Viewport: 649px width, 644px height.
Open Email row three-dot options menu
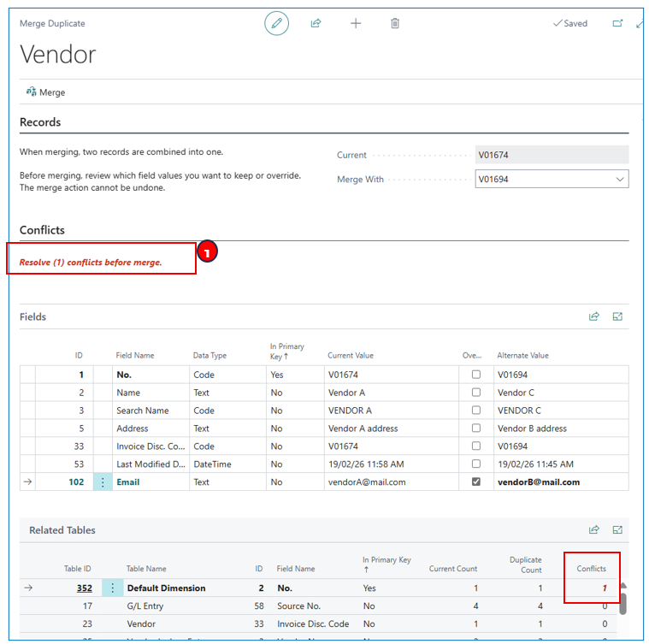click(x=103, y=482)
